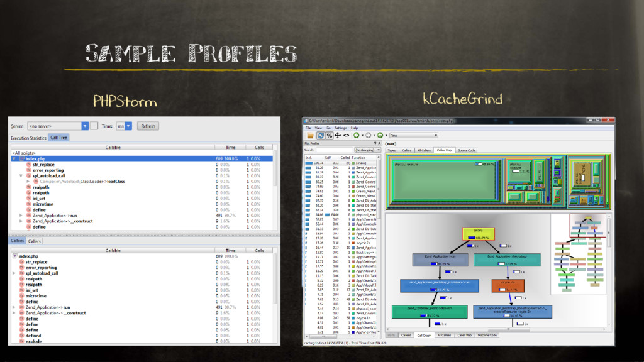Viewport: 644px width, 362px height.
Task: Switch to the lower Callees tab in kCacheGrind
Action: (x=406, y=336)
